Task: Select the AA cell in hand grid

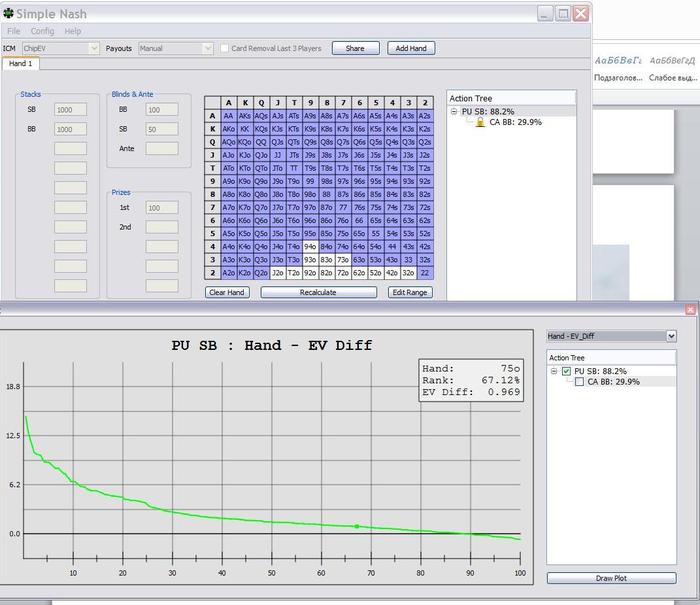Action: (x=229, y=116)
